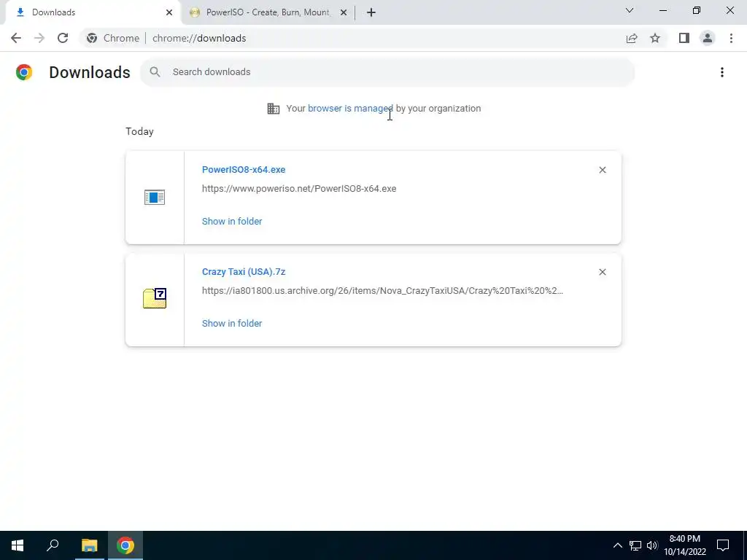This screenshot has width=747, height=560.
Task: Open a new tab with the plus button
Action: click(x=371, y=12)
